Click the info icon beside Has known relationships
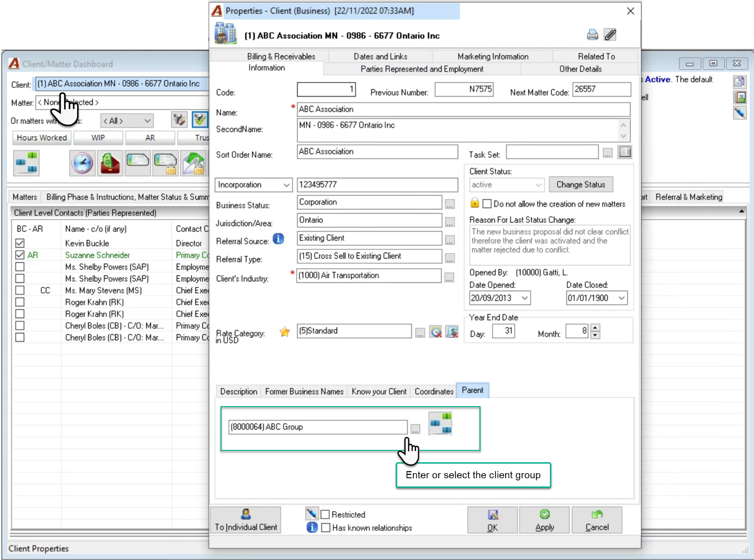Viewport: 754px width, 560px height. click(x=312, y=528)
